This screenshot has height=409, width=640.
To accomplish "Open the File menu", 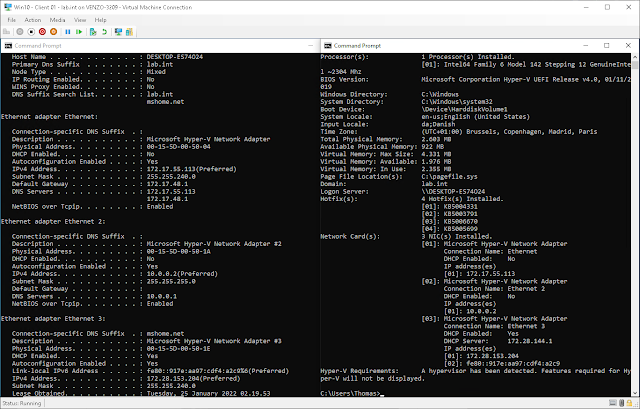I will (x=11, y=20).
